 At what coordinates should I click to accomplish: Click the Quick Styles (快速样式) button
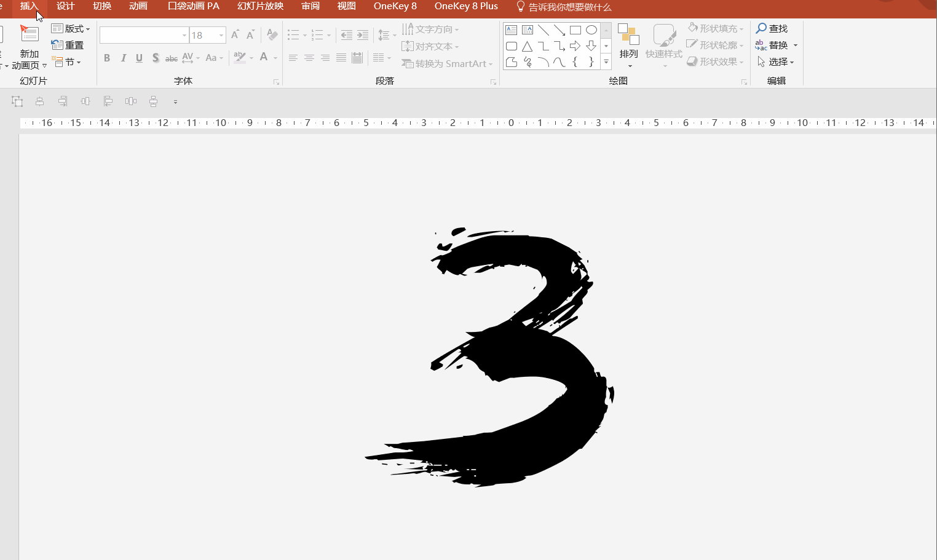(x=664, y=45)
